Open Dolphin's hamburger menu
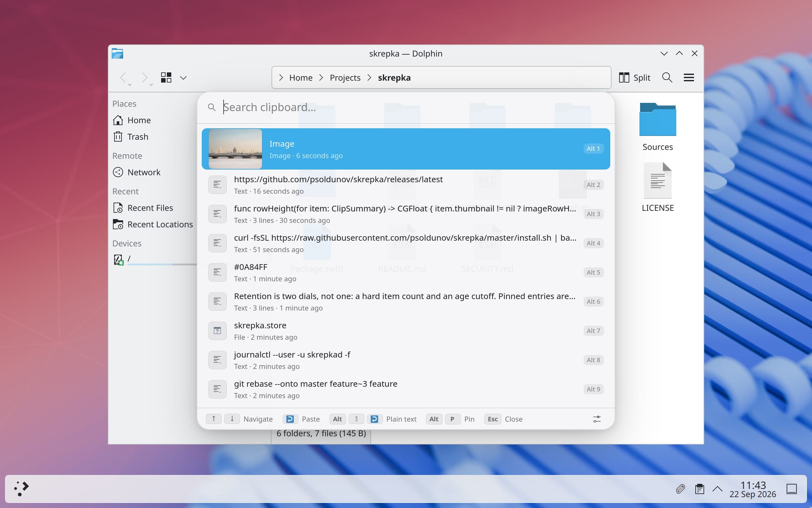The height and width of the screenshot is (508, 812). pos(689,77)
